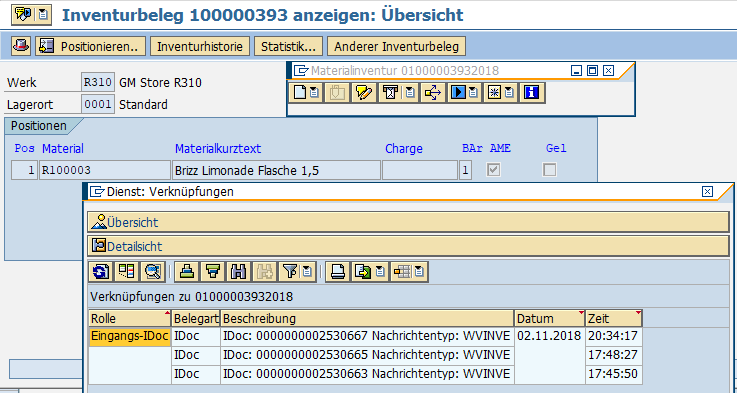Click the set filter funnel icon
Screen dimensions: 737x393
point(290,272)
